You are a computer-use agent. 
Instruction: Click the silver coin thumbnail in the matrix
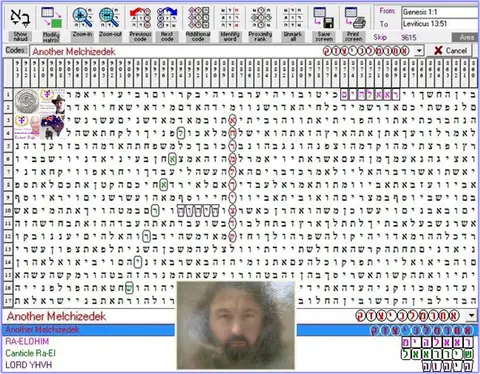(27, 101)
